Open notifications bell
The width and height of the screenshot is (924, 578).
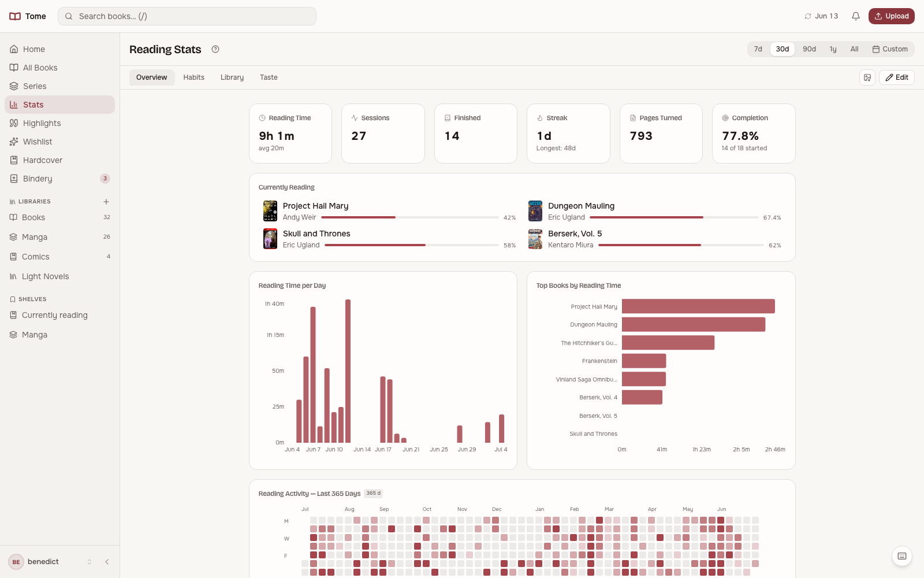click(x=856, y=16)
